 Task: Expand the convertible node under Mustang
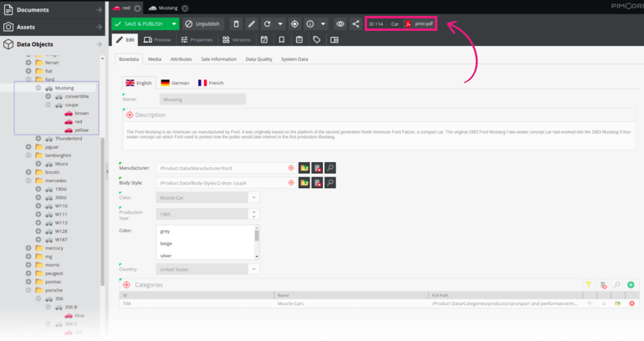(x=48, y=96)
